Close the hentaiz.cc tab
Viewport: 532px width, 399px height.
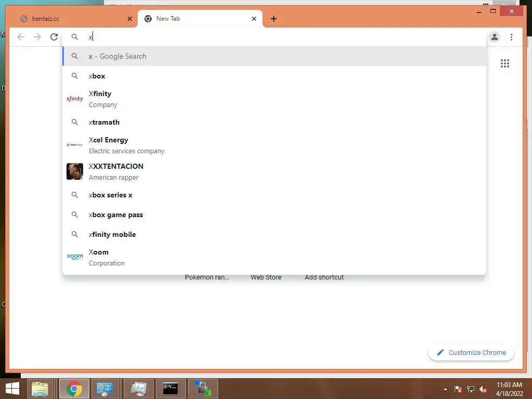[x=129, y=19]
